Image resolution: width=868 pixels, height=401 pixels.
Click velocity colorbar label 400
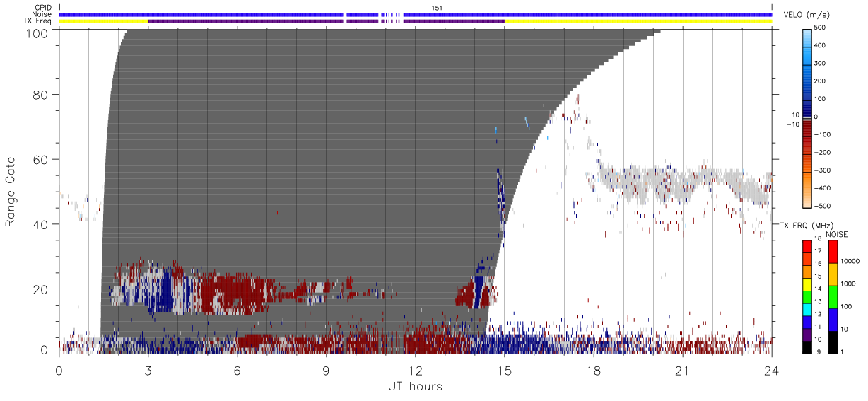pyautogui.click(x=821, y=46)
